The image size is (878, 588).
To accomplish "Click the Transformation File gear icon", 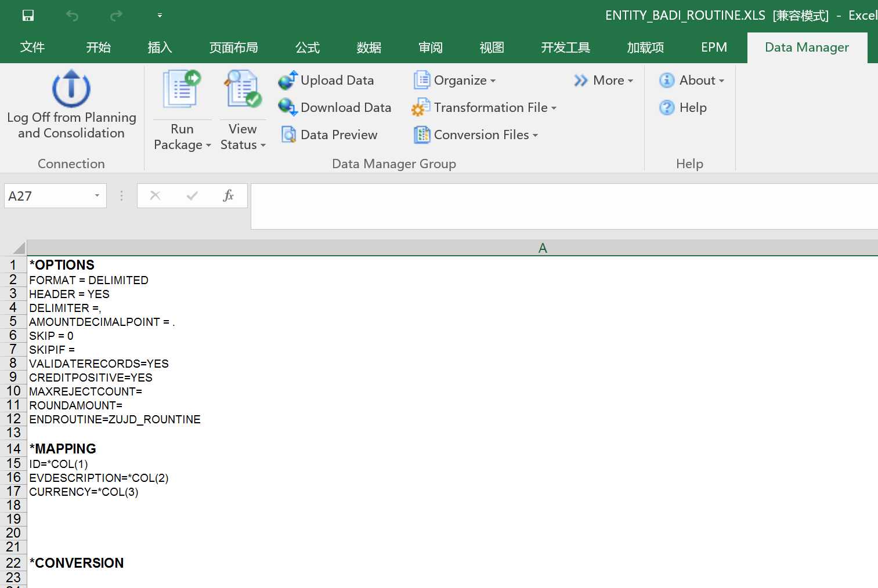I will point(421,107).
